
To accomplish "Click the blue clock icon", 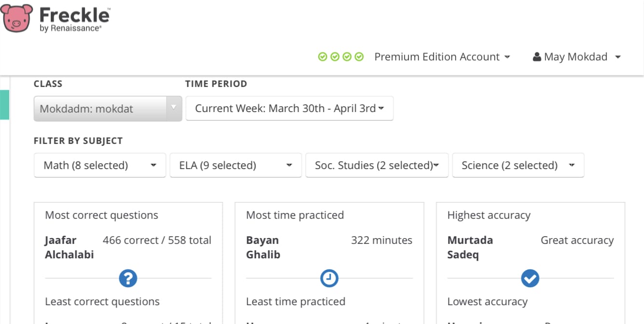I will coord(329,278).
